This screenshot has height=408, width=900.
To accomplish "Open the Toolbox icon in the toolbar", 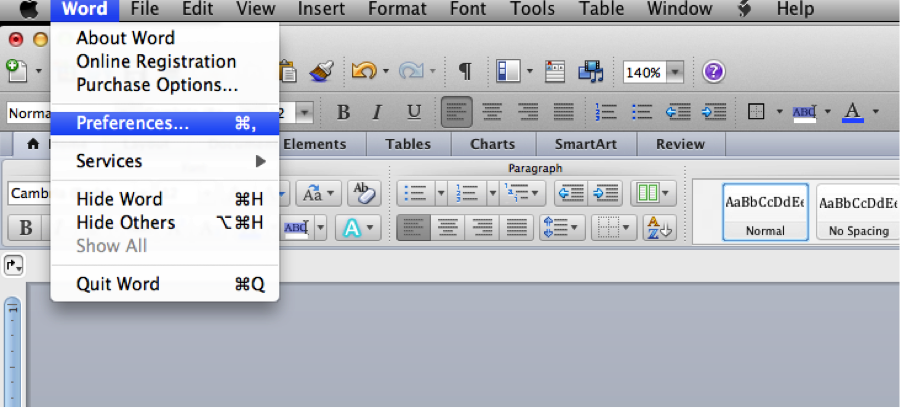I will pyautogui.click(x=556, y=72).
